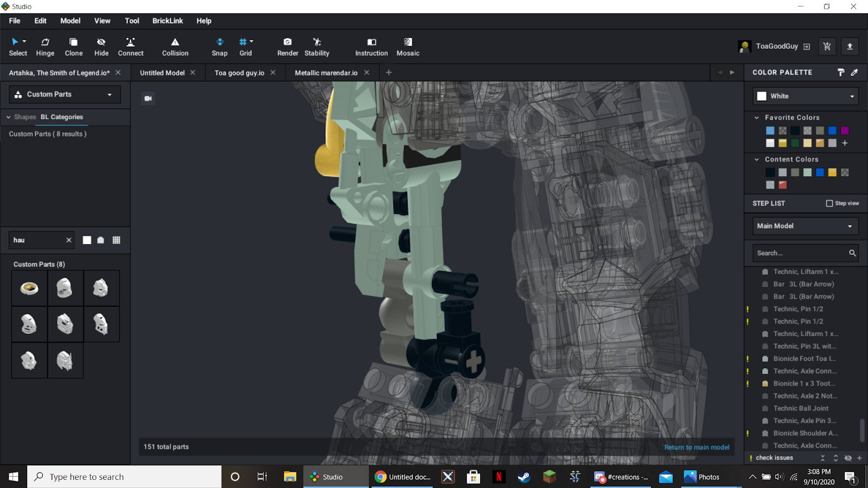
Task: Open the White color dropdown
Action: [x=806, y=96]
